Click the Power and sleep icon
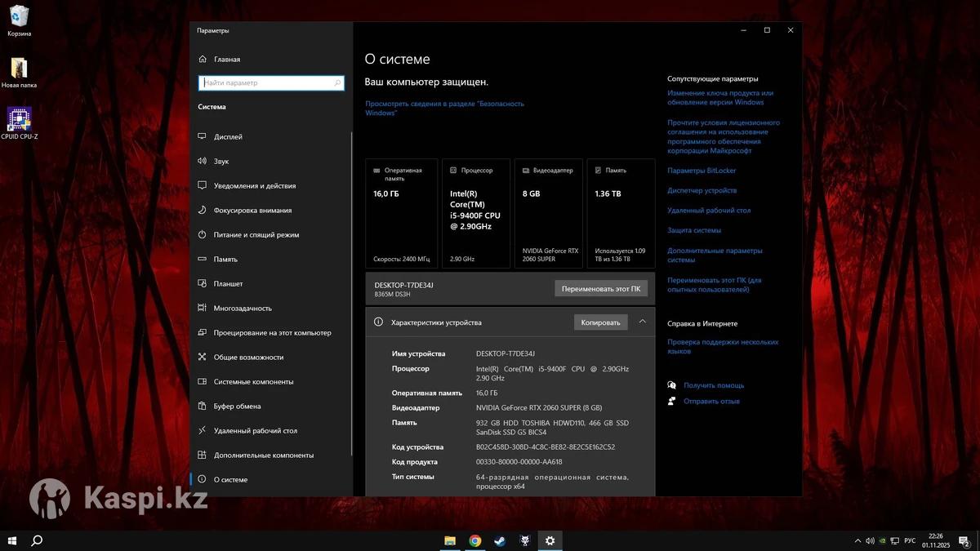This screenshot has height=551, width=980. pos(203,235)
